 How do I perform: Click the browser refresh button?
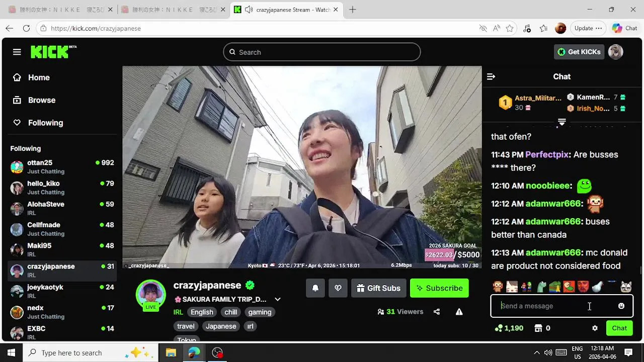click(x=26, y=28)
